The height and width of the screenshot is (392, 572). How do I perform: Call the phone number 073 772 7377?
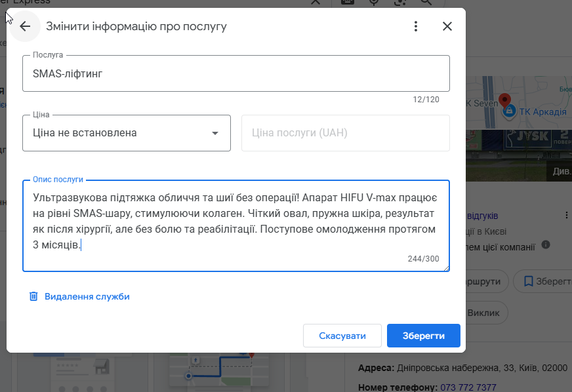[x=468, y=387]
